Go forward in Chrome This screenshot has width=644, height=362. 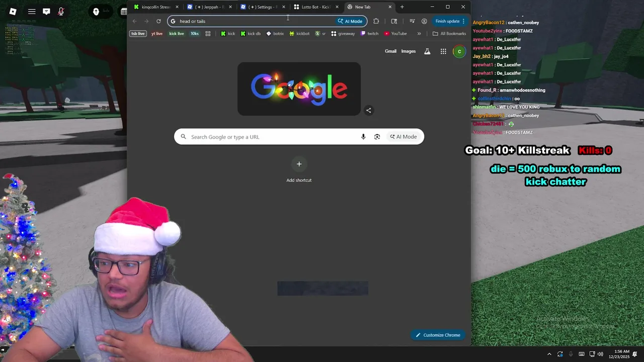[x=146, y=21]
